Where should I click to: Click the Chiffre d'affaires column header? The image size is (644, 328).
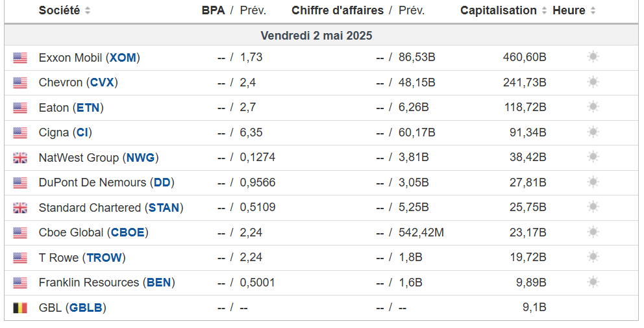[x=338, y=10]
